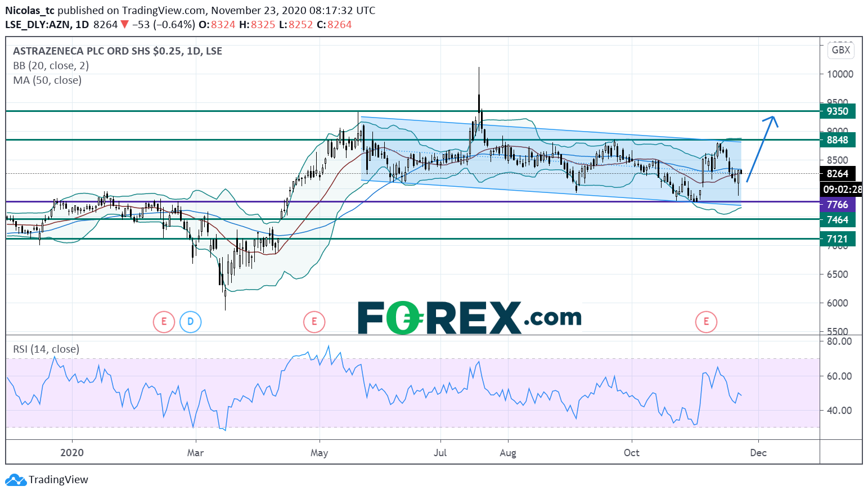Click the 8848 green price label
This screenshot has height=495, width=868.
[837, 140]
